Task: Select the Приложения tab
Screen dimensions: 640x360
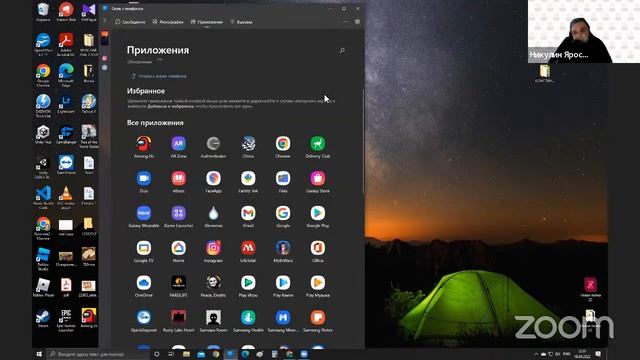Action: click(x=207, y=22)
